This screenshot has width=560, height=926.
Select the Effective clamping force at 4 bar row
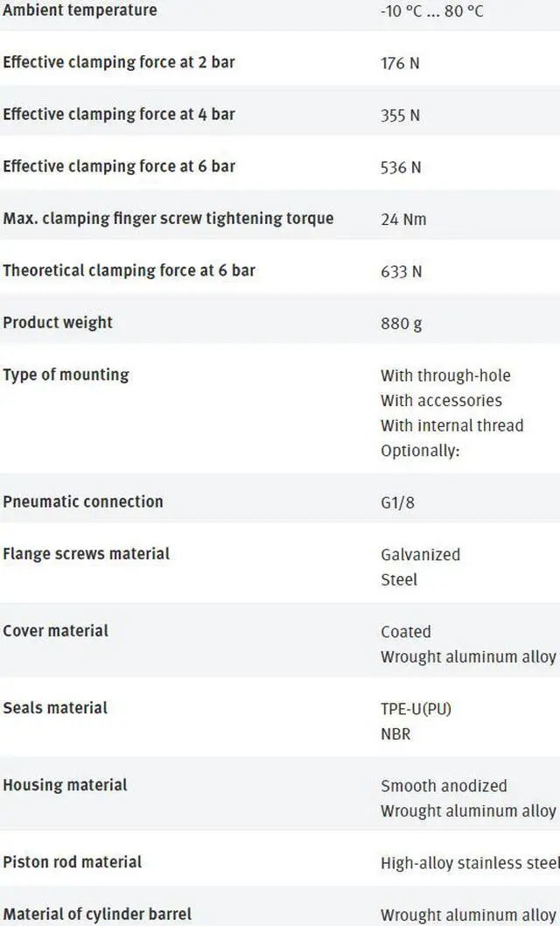119,115
